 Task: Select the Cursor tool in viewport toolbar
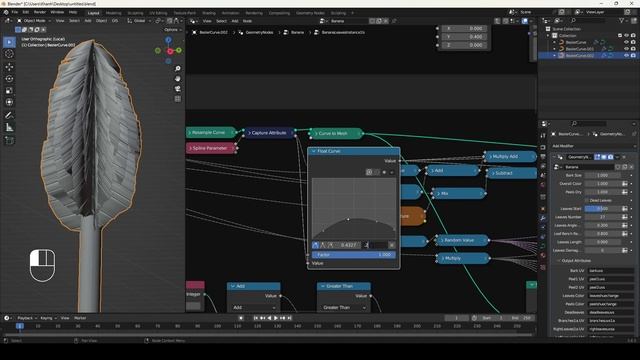[9, 54]
